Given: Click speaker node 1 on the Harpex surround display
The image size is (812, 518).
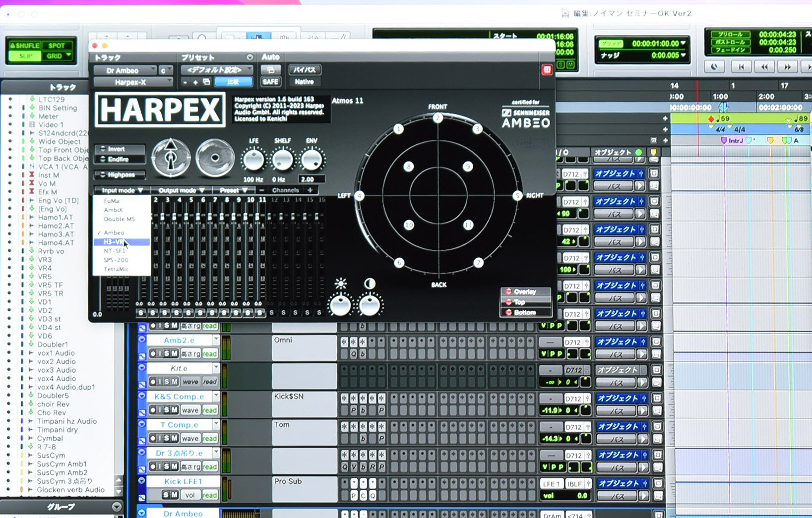Looking at the screenshot, I should [x=399, y=129].
